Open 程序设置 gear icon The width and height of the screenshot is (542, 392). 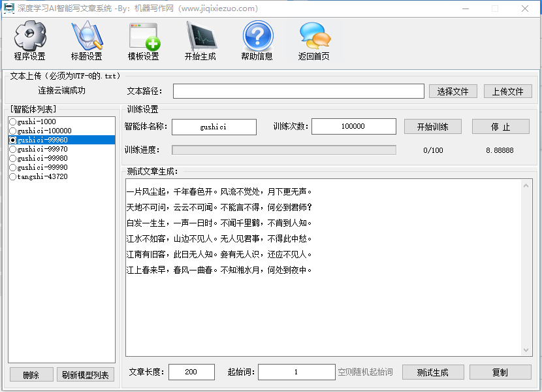(x=30, y=36)
